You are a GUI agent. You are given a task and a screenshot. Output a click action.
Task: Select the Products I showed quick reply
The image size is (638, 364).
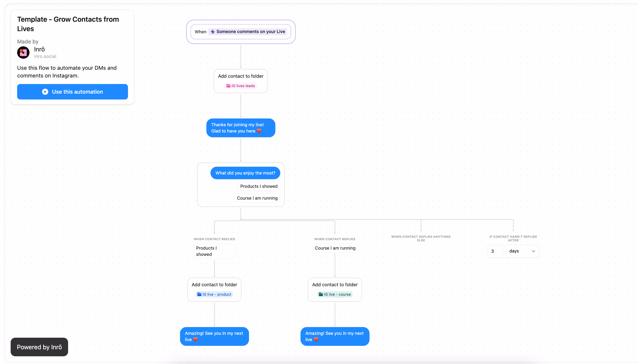click(259, 186)
